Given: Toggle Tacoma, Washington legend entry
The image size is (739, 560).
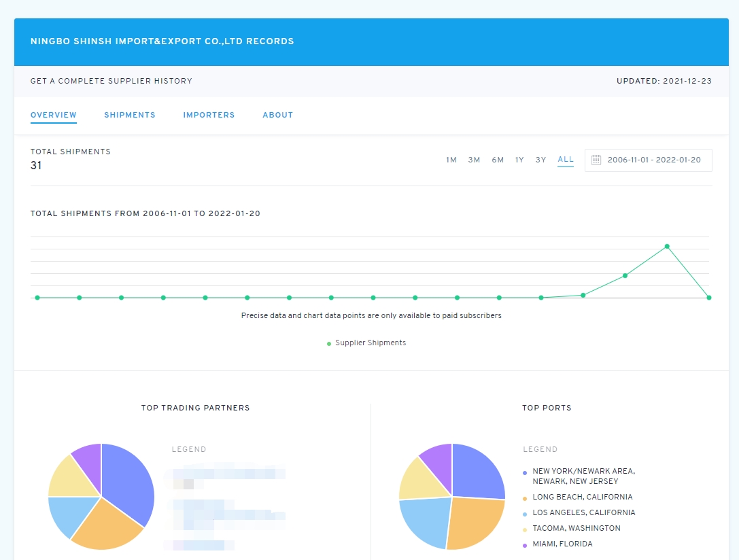Looking at the screenshot, I should point(572,529).
